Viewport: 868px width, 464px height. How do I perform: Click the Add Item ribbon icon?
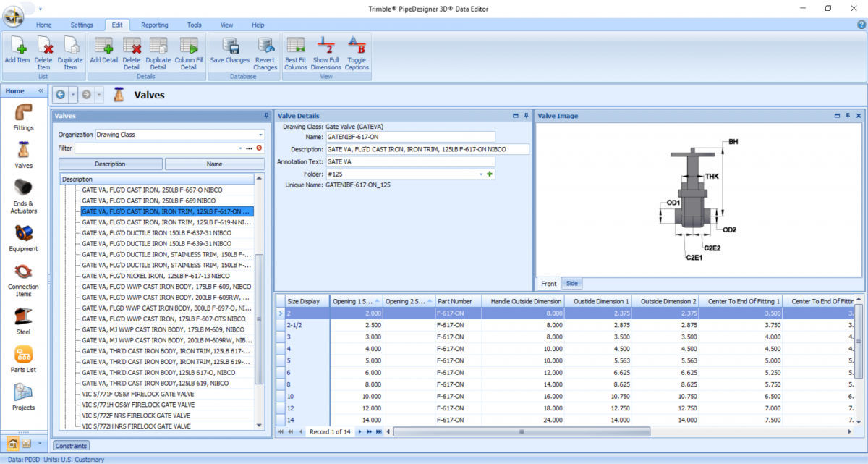coord(17,51)
